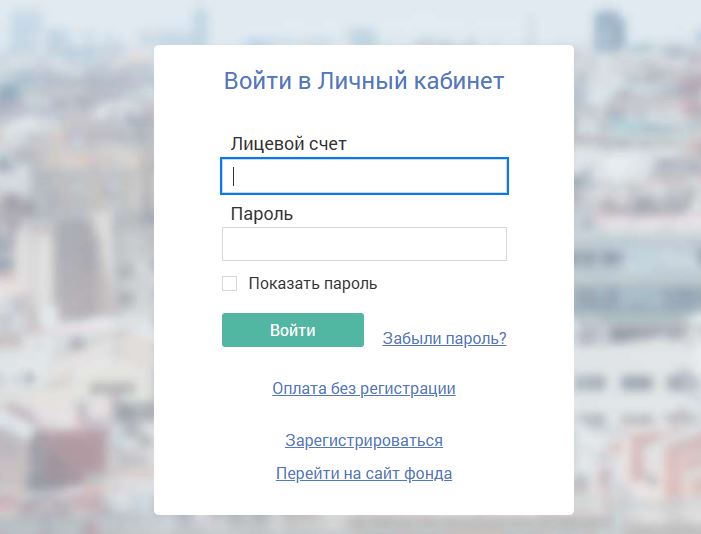Click blurred background right of login card
Image resolution: width=701 pixels, height=534 pixels.
coord(638,270)
